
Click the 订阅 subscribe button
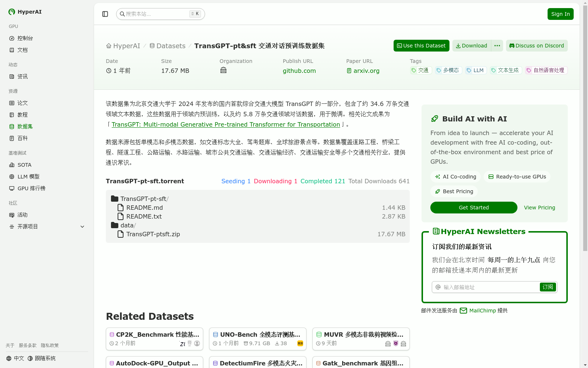(548, 287)
